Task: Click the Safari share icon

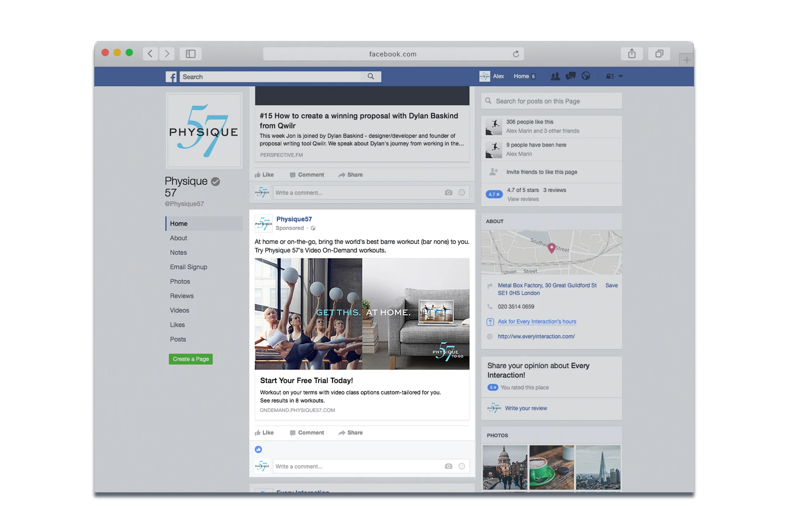Action: tap(632, 54)
